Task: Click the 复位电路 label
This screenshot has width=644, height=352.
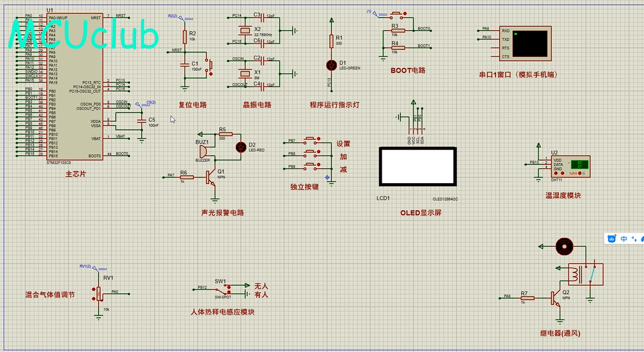Action: [192, 105]
